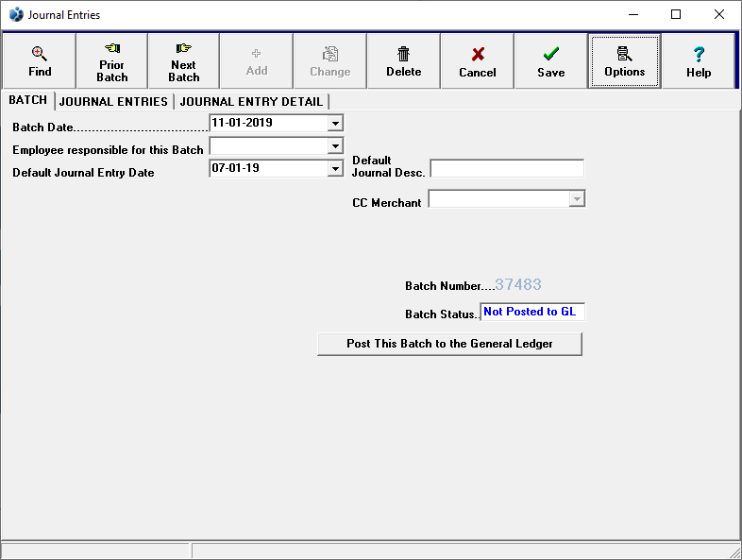
Task: Open the JOURNAL ENTRY DETAIL tab
Action: coord(251,101)
